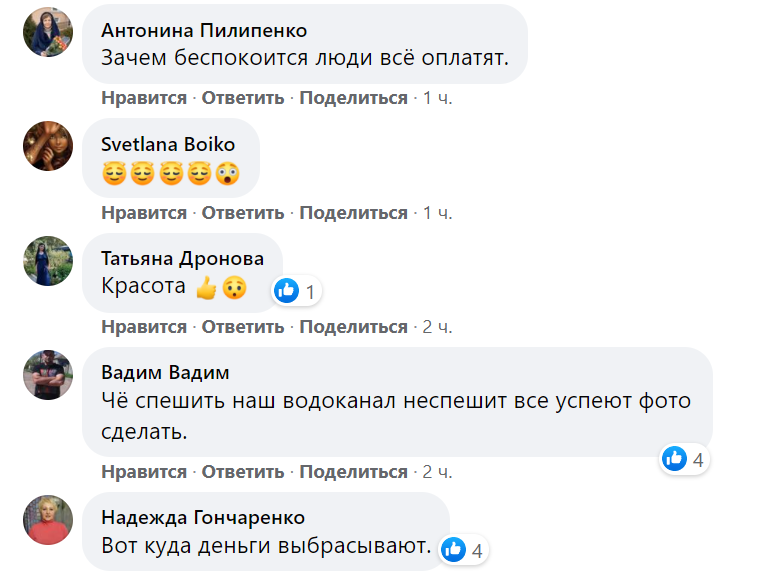
Task: Open the Надежда Гончаренко name link
Action: coord(203,517)
